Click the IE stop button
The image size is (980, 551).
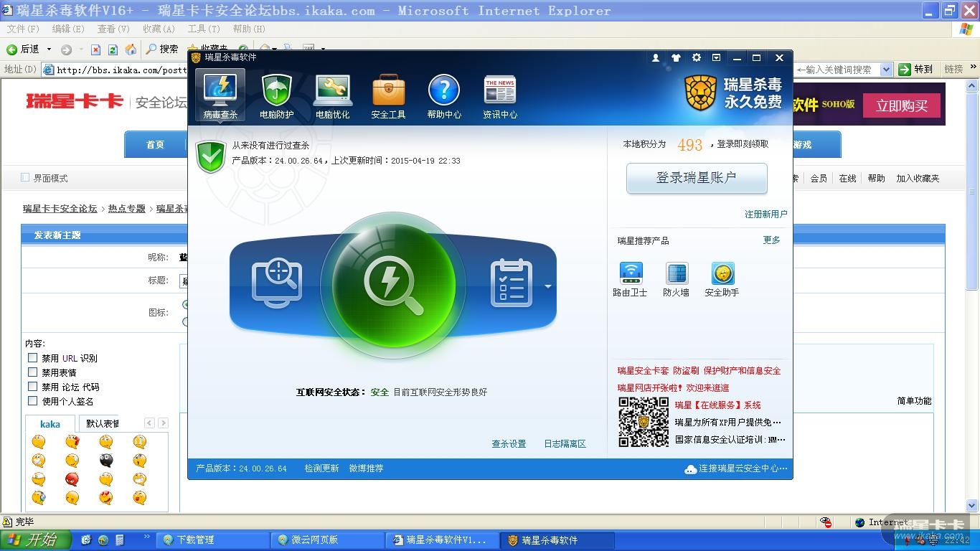pos(95,50)
